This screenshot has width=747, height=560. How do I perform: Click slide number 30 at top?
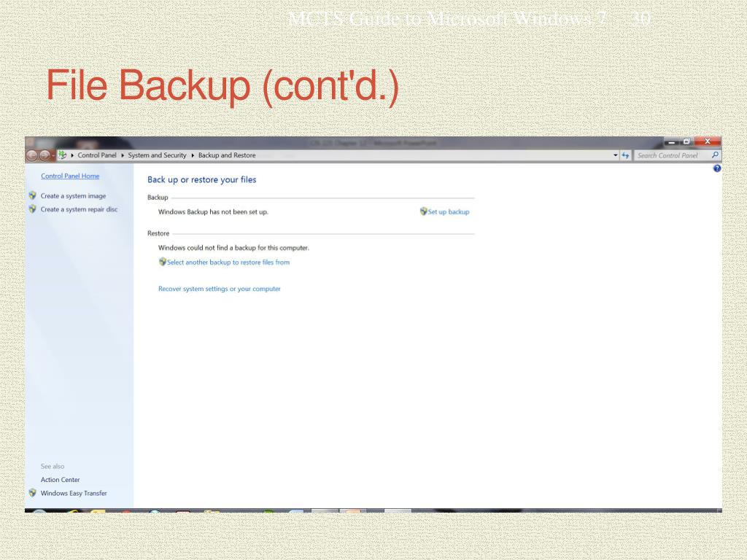[640, 19]
